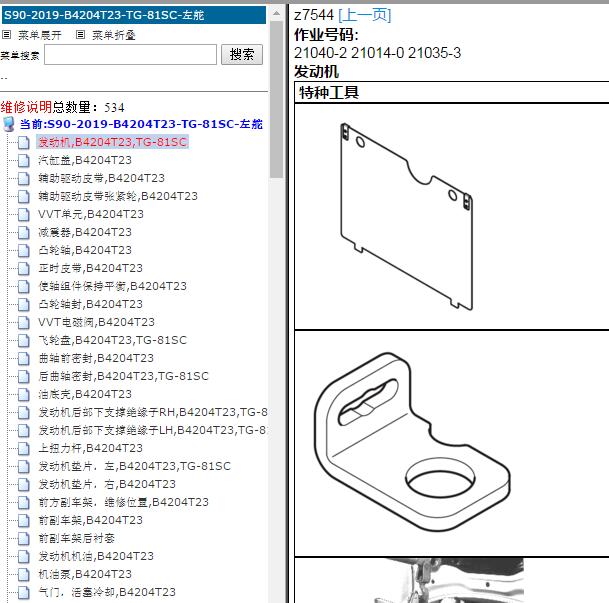609x603 pixels.
Task: Click page icon beside 前副车架,B4204T23
Action: (x=24, y=520)
